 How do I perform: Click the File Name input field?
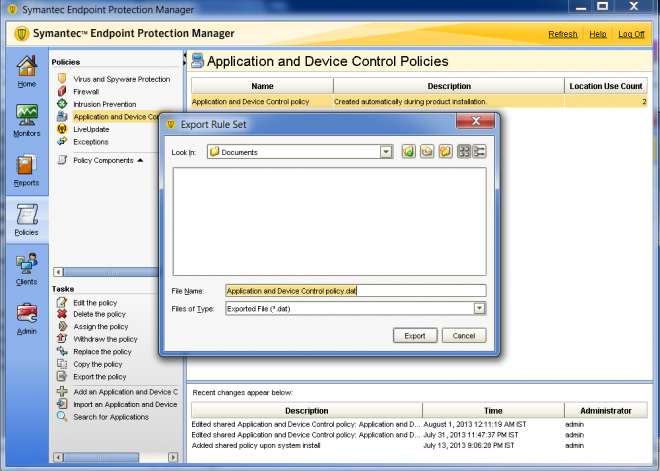coord(356,290)
